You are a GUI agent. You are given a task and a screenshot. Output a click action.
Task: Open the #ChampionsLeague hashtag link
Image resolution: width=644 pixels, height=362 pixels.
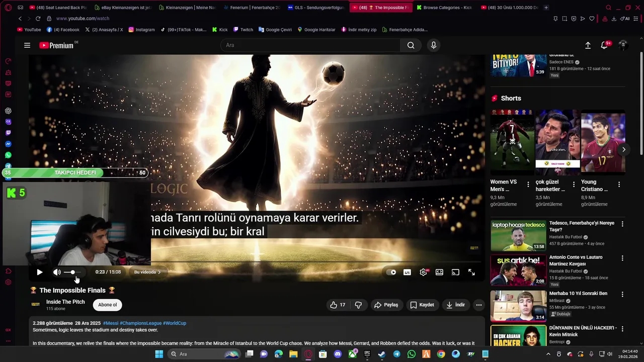[x=140, y=323]
